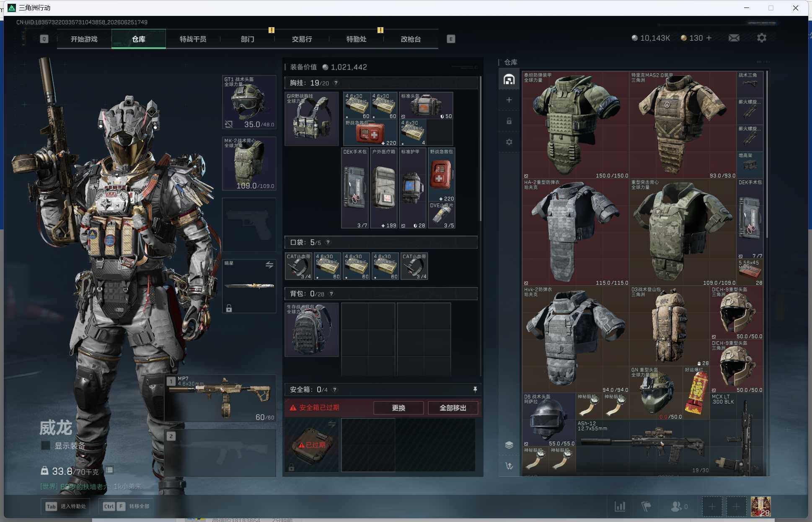Click the E next-tab key icon
Image resolution: width=812 pixels, height=522 pixels.
[451, 39]
